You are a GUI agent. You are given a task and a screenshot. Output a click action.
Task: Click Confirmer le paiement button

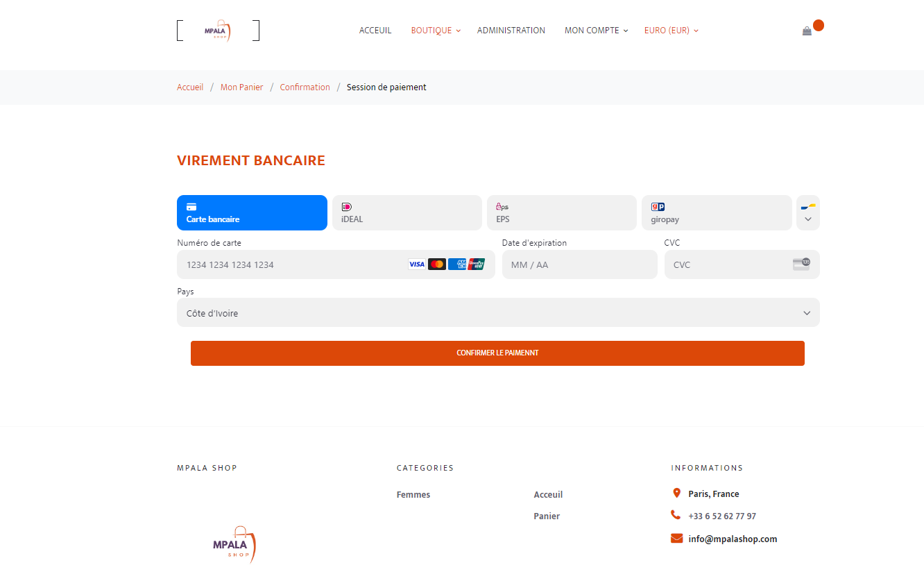pyautogui.click(x=497, y=353)
